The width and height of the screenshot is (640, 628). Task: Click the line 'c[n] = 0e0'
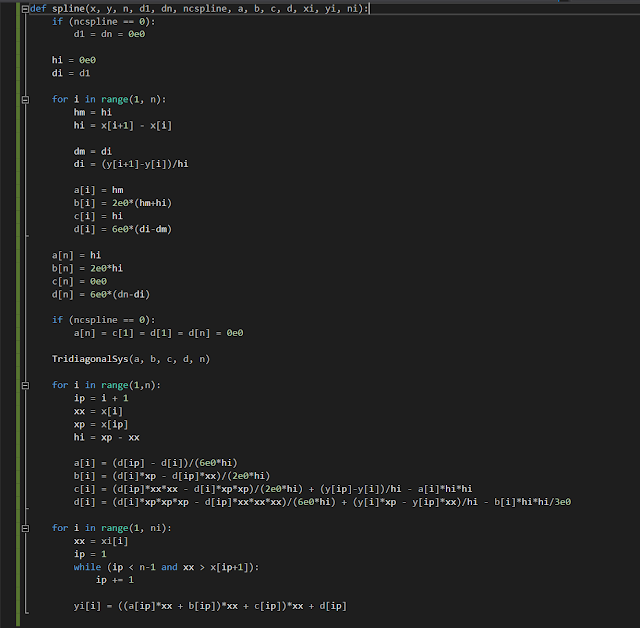coord(79,282)
